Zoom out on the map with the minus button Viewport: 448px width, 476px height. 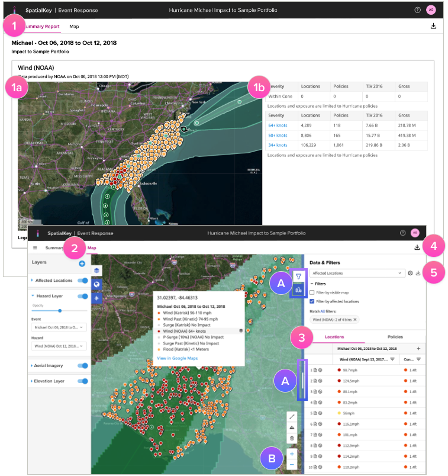(292, 465)
